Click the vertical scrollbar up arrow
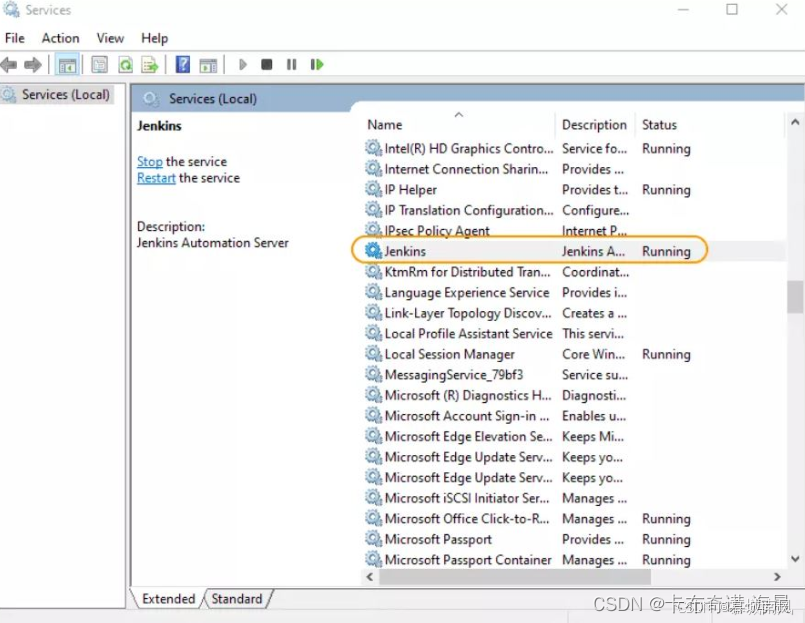 pos(795,122)
